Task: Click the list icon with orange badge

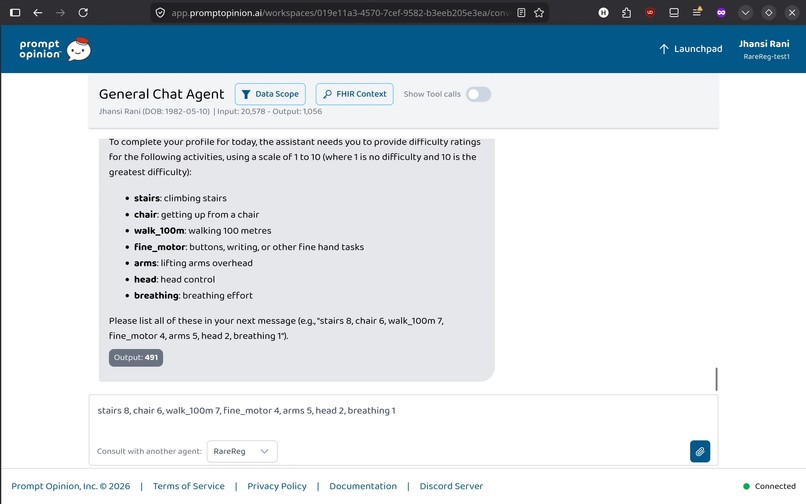Action: tap(697, 12)
